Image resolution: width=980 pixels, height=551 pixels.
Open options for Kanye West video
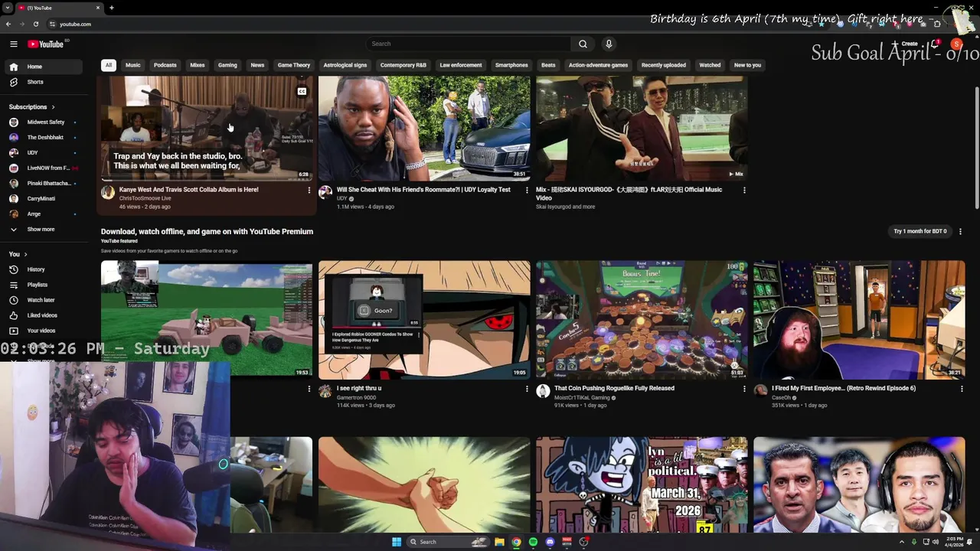tap(309, 190)
